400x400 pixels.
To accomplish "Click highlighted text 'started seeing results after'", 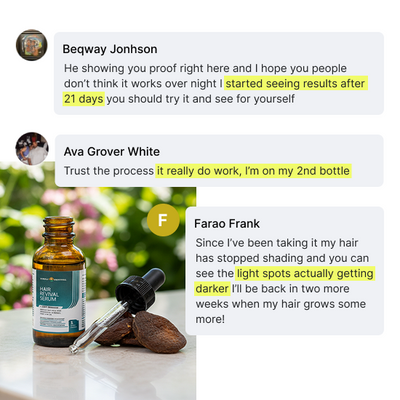I will (x=296, y=83).
